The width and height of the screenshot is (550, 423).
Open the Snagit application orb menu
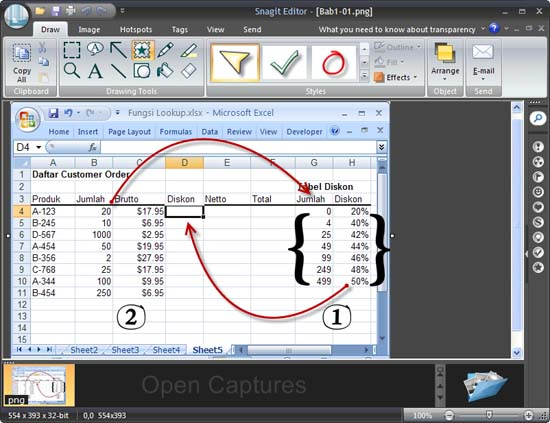16,16
